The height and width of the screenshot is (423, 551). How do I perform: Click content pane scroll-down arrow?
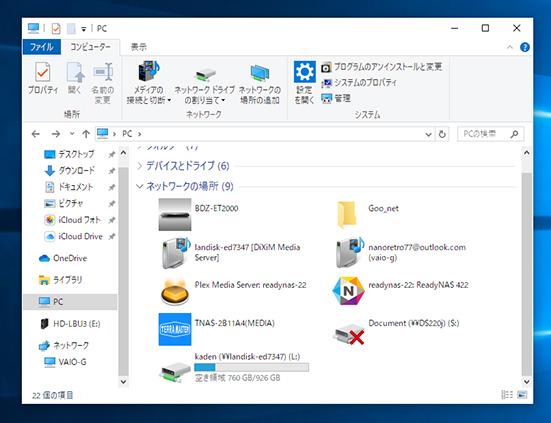point(526,381)
